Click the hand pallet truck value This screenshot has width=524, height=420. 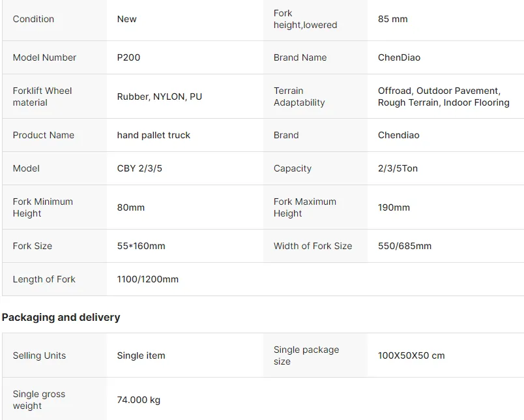click(153, 135)
